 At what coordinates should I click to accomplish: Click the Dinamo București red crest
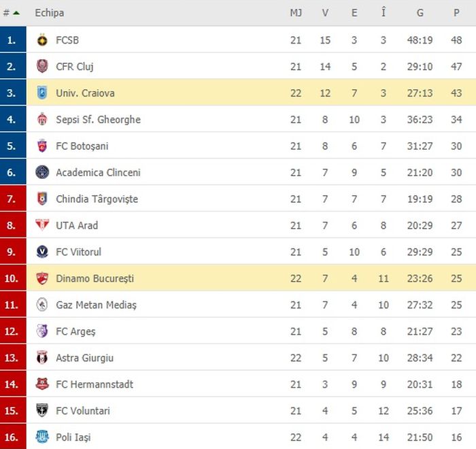[x=42, y=278]
